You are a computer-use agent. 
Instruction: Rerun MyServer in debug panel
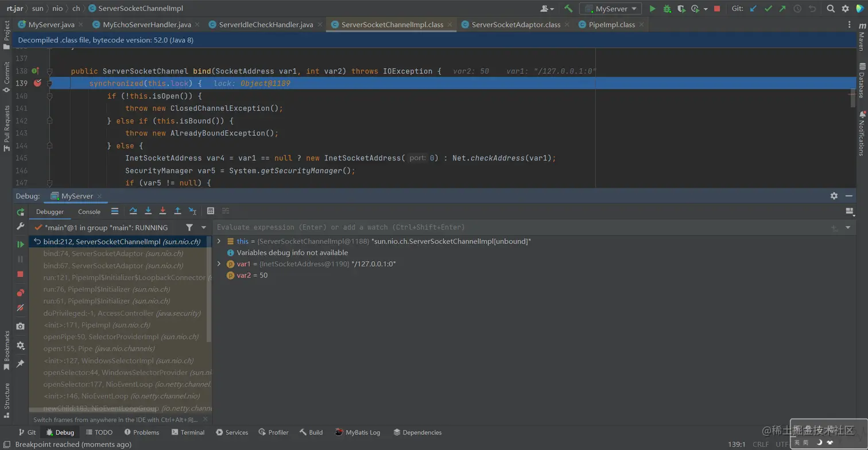point(21,212)
